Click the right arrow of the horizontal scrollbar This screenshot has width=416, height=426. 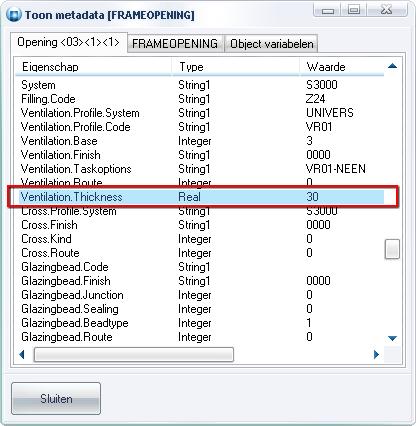pos(376,355)
